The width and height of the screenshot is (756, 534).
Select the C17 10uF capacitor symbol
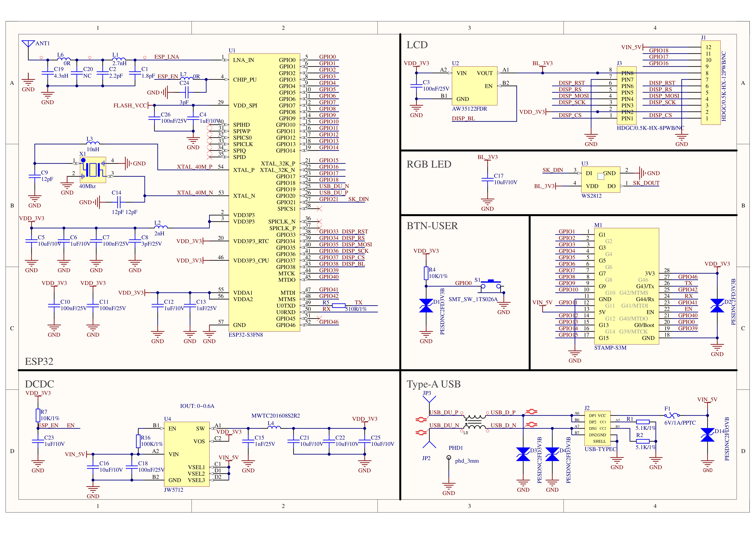click(487, 179)
